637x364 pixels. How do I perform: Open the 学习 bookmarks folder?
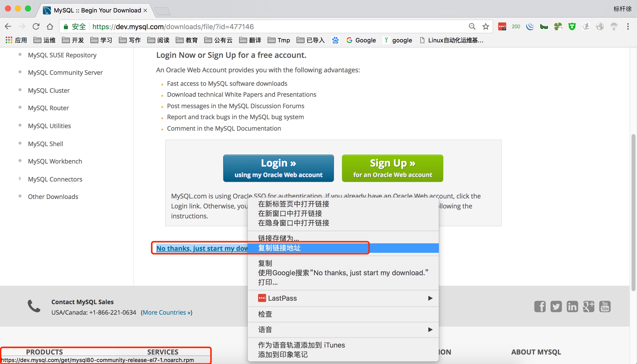tap(101, 40)
